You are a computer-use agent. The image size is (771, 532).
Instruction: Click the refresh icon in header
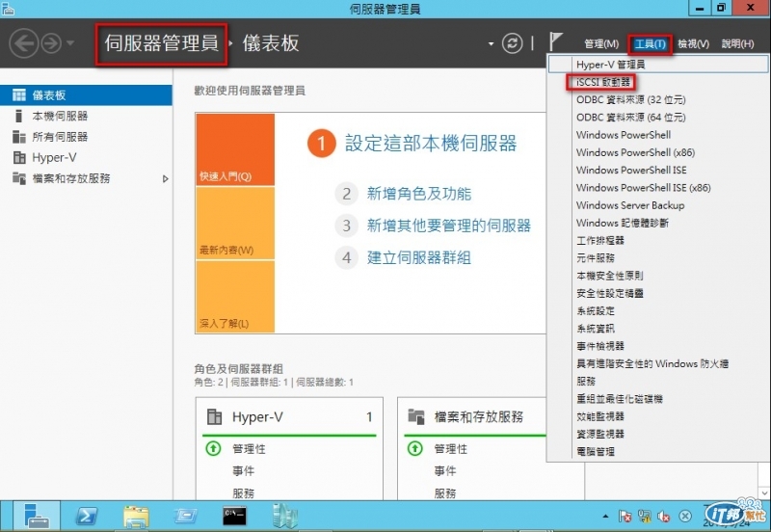coord(512,43)
